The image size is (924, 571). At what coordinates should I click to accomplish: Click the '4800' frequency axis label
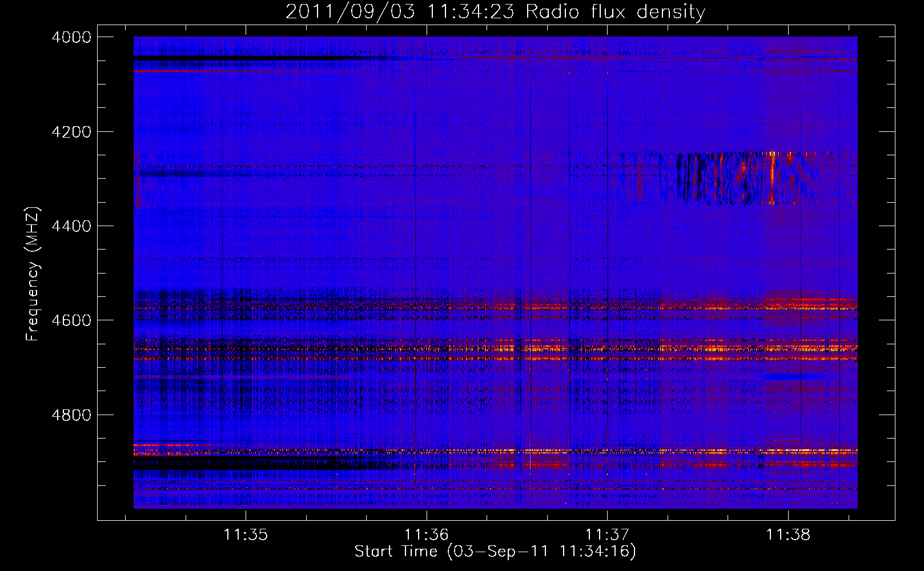click(x=71, y=415)
